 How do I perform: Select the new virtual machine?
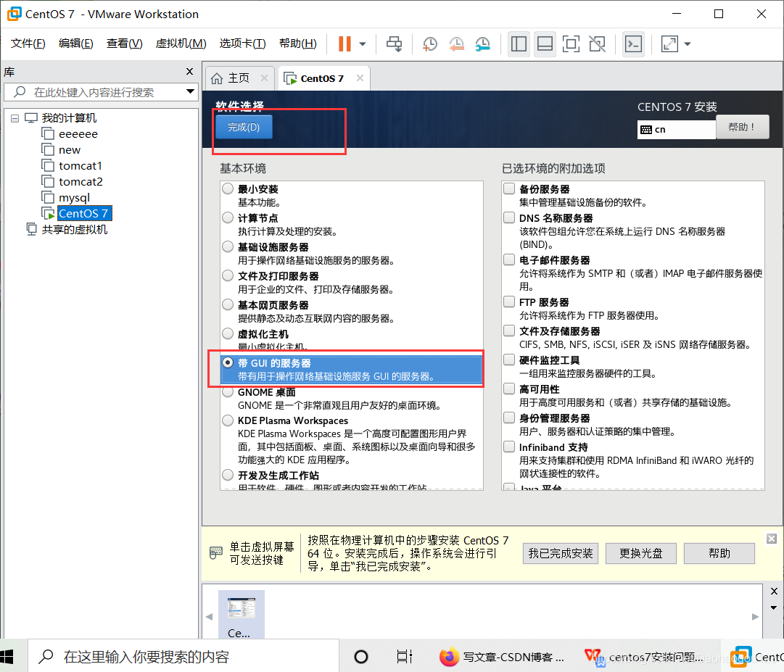[70, 150]
